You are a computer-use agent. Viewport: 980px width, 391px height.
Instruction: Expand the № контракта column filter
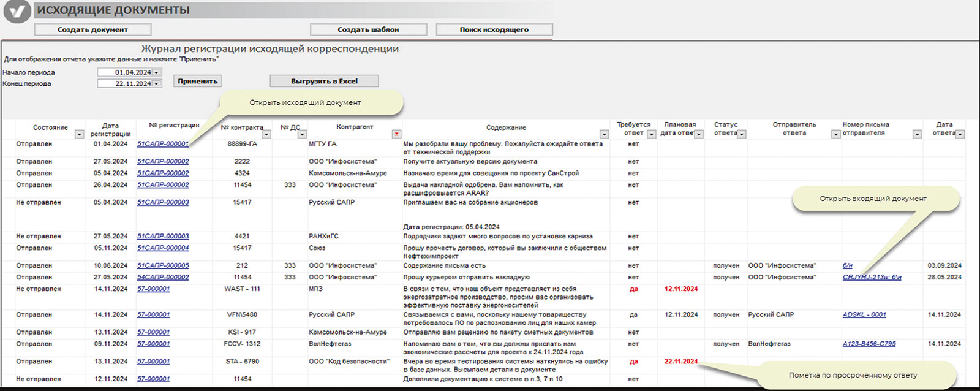[x=266, y=134]
